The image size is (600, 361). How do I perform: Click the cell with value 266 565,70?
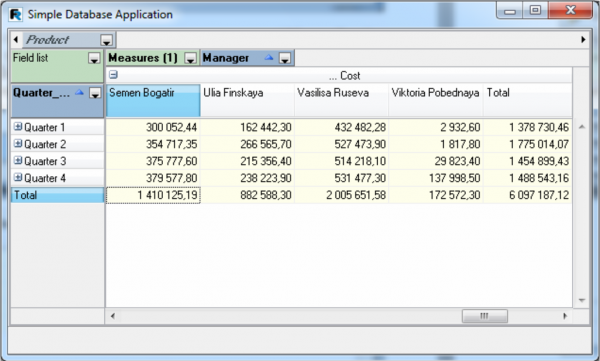[x=247, y=144]
